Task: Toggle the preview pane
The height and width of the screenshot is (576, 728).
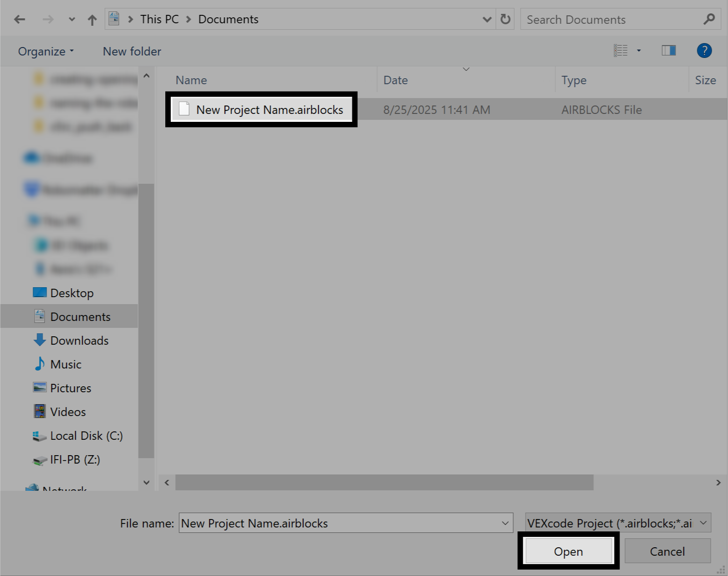Action: coord(668,50)
